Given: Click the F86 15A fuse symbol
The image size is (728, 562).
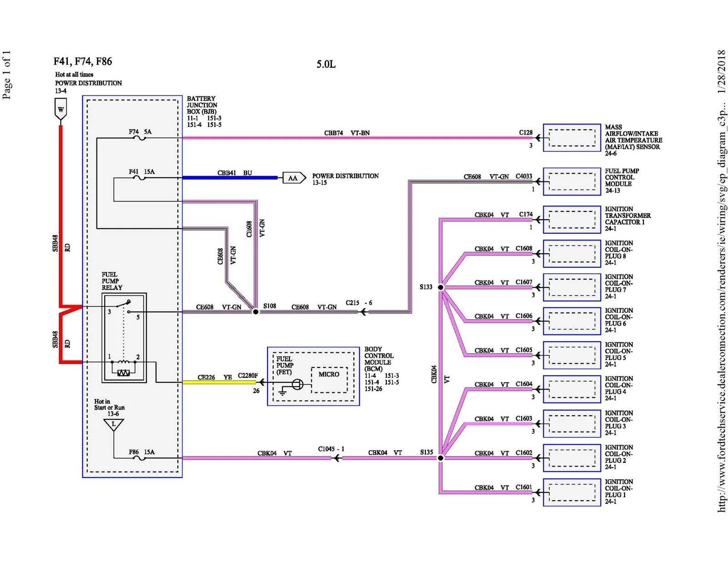Looking at the screenshot, I should (x=140, y=458).
